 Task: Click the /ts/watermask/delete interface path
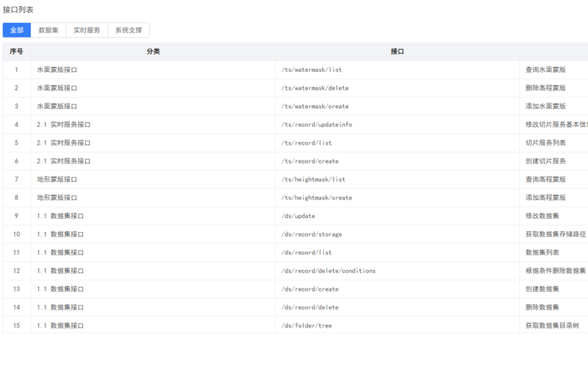point(315,89)
